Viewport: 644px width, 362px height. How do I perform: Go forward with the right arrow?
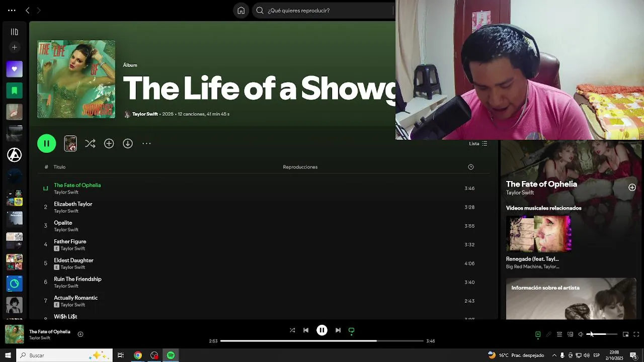point(39,10)
